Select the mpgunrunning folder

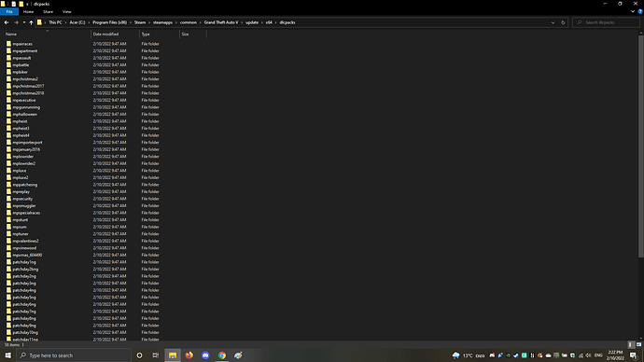pos(26,107)
